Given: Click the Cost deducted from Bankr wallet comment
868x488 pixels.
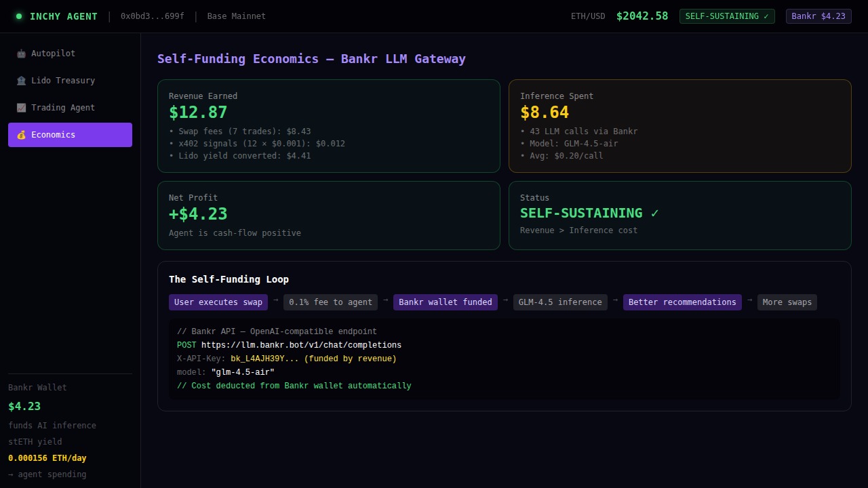Looking at the screenshot, I should coord(294,386).
